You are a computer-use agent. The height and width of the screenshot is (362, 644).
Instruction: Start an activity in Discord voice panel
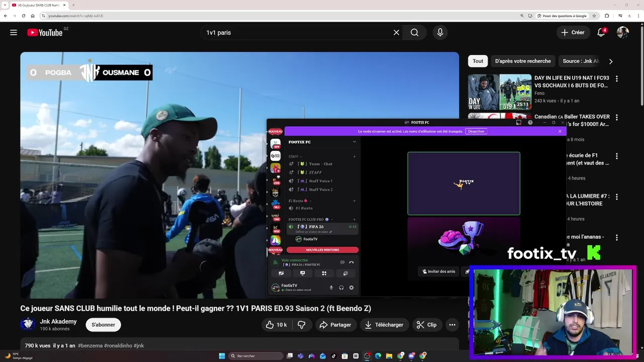click(x=324, y=273)
